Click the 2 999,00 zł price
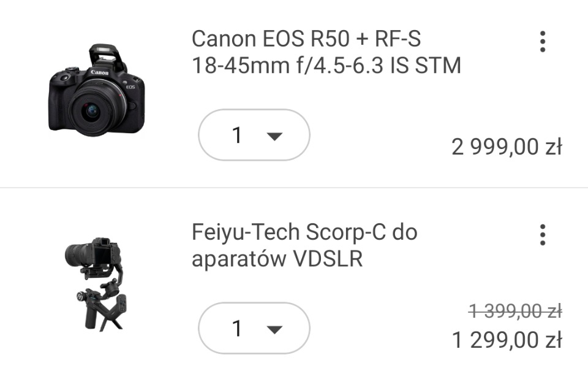 click(507, 147)
